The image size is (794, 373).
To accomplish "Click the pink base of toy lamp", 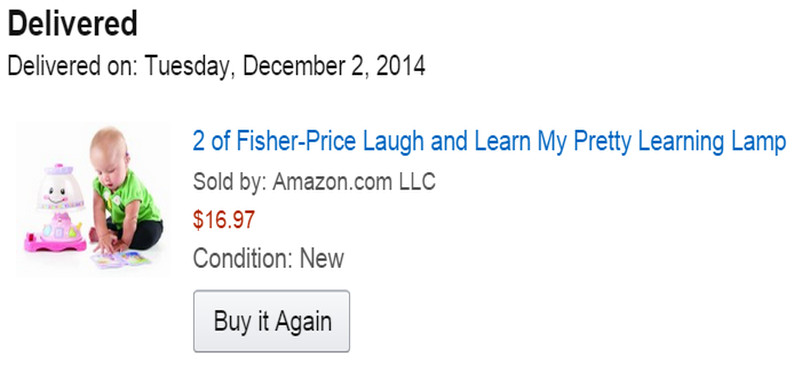I will coord(55,243).
